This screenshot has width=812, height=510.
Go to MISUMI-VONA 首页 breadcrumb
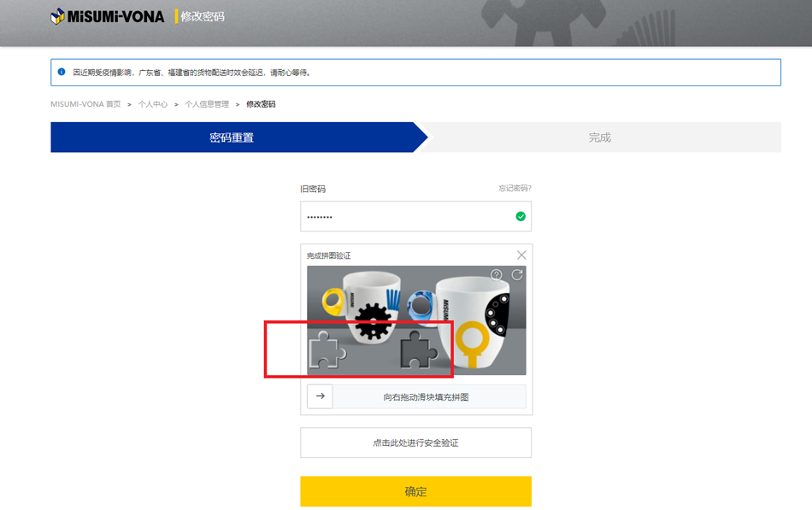(x=85, y=104)
